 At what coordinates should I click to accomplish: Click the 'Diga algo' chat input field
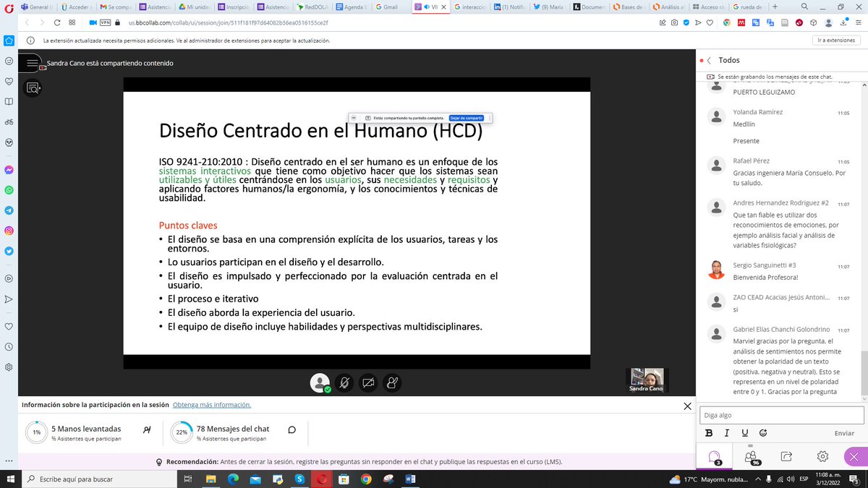782,415
